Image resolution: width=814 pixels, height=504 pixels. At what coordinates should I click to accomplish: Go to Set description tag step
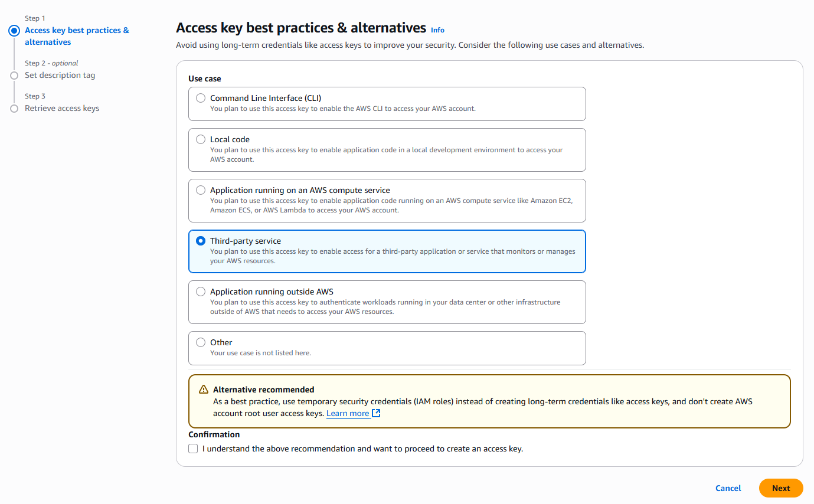60,76
